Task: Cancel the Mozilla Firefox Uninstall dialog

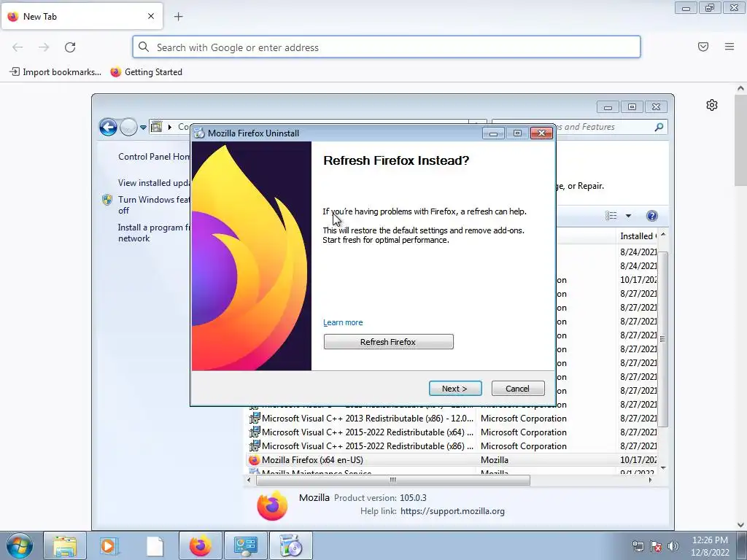Action: (517, 388)
